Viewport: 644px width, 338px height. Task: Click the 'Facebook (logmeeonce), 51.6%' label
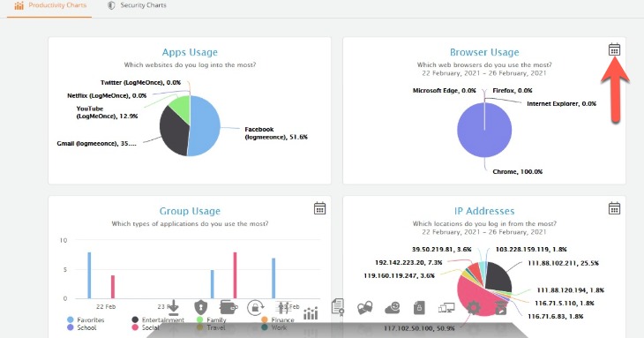pyautogui.click(x=276, y=133)
